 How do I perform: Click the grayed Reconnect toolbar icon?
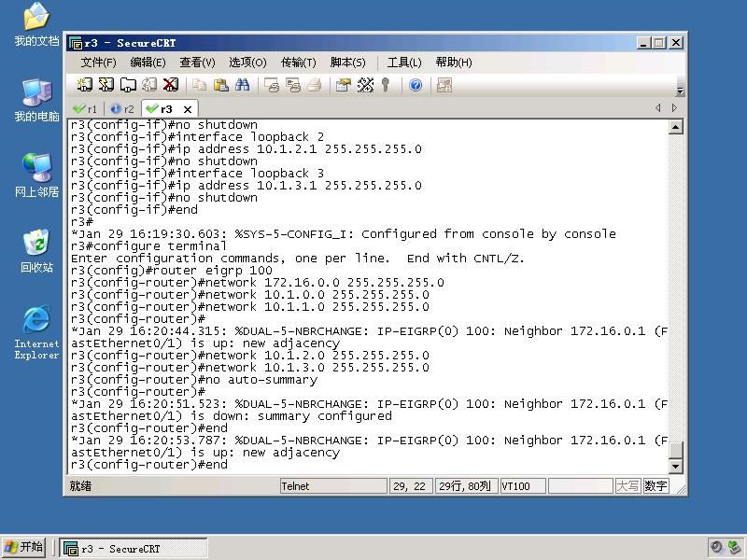[149, 85]
